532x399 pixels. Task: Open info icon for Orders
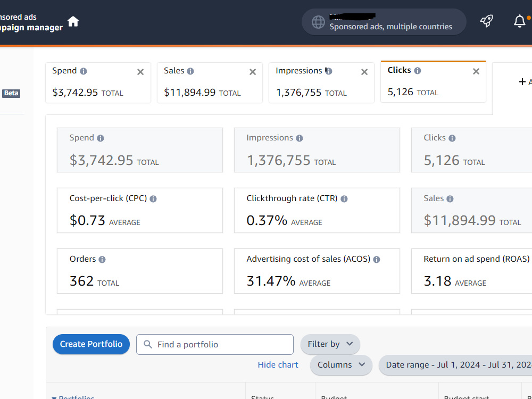pyautogui.click(x=102, y=260)
